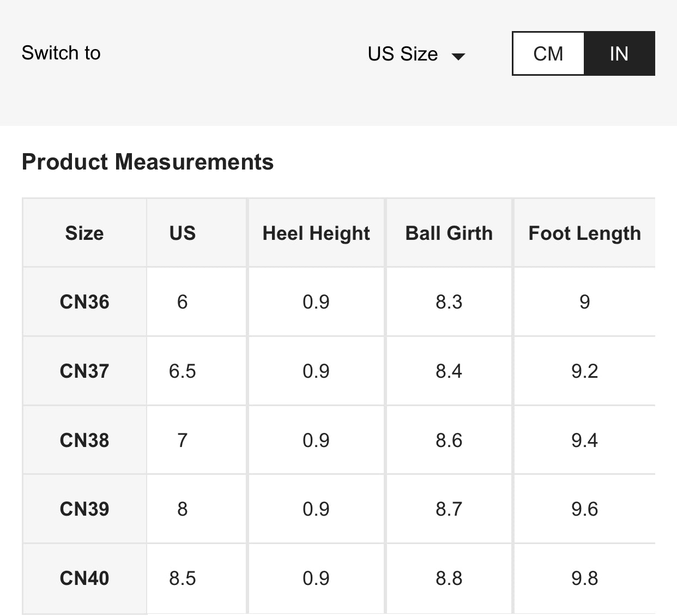Click the Foot Length column header

[x=584, y=233]
